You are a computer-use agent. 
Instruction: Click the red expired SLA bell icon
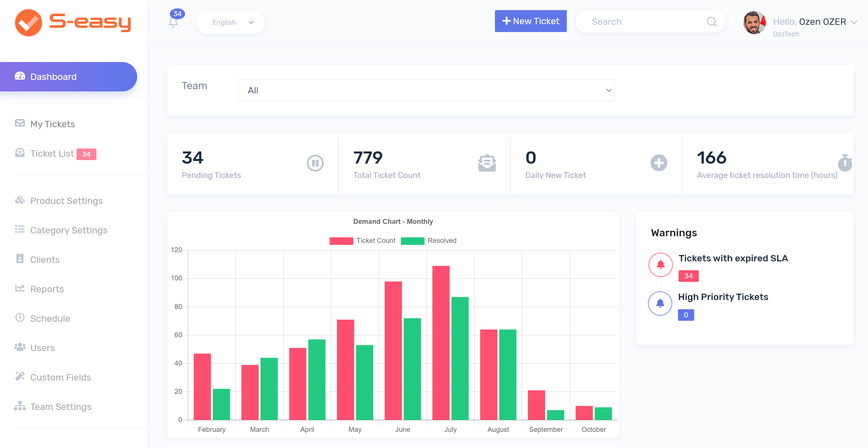pyautogui.click(x=660, y=265)
